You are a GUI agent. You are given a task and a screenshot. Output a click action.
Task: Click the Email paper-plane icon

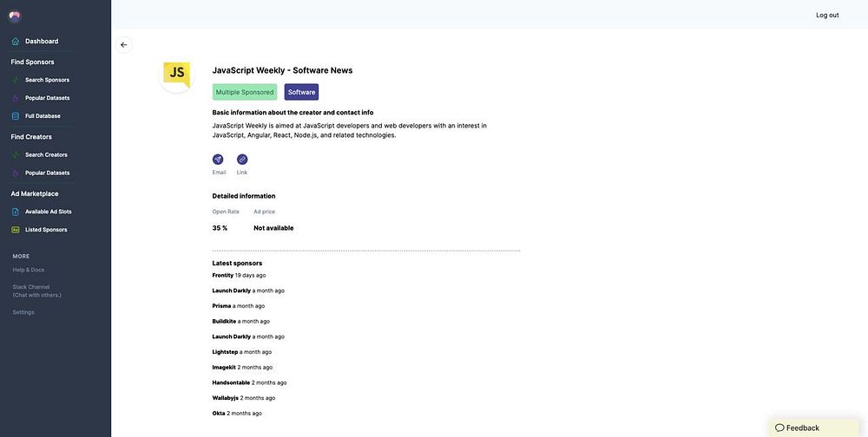218,160
